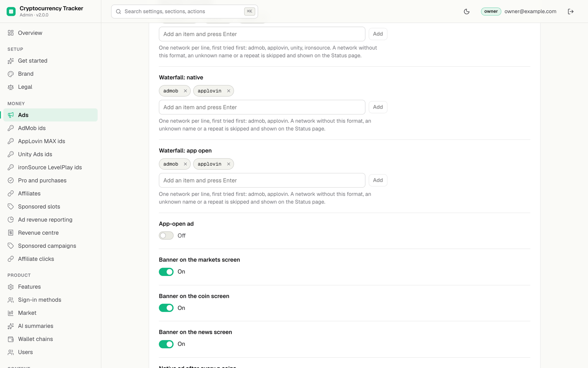Click the Affiliate clicks link icon
Image resolution: width=588 pixels, height=368 pixels.
pyautogui.click(x=11, y=259)
